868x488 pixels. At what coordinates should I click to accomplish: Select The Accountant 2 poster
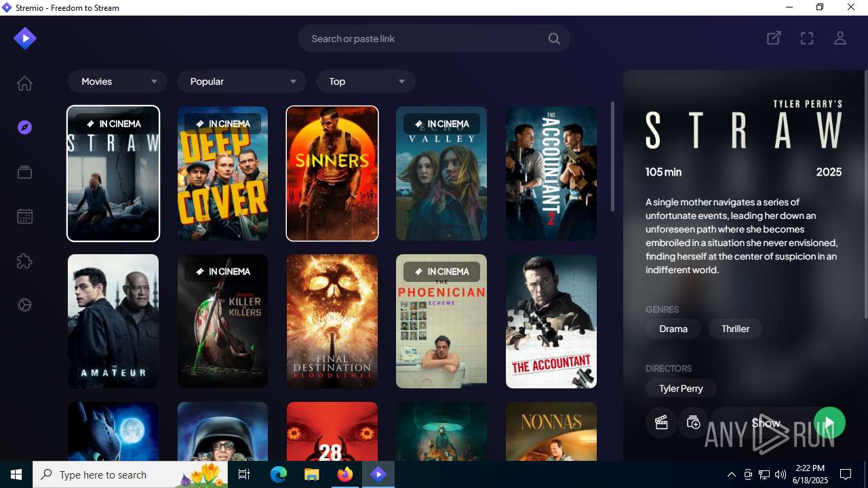point(551,174)
